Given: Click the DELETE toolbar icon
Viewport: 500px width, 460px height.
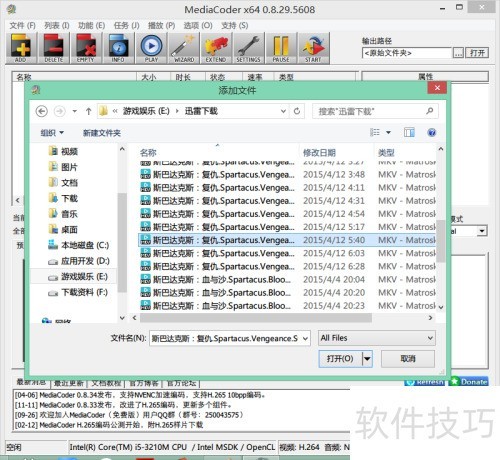Looking at the screenshot, I should 54,48.
